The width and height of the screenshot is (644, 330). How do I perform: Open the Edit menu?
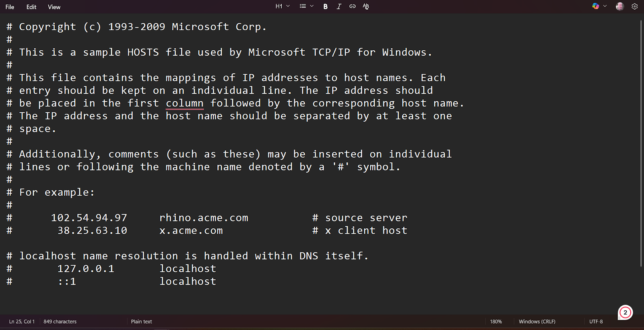[x=31, y=7]
